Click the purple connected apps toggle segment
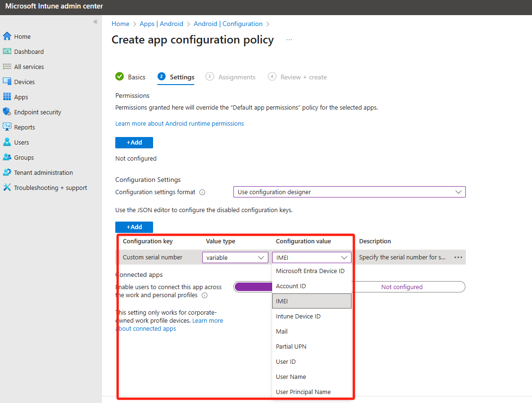 (x=253, y=287)
